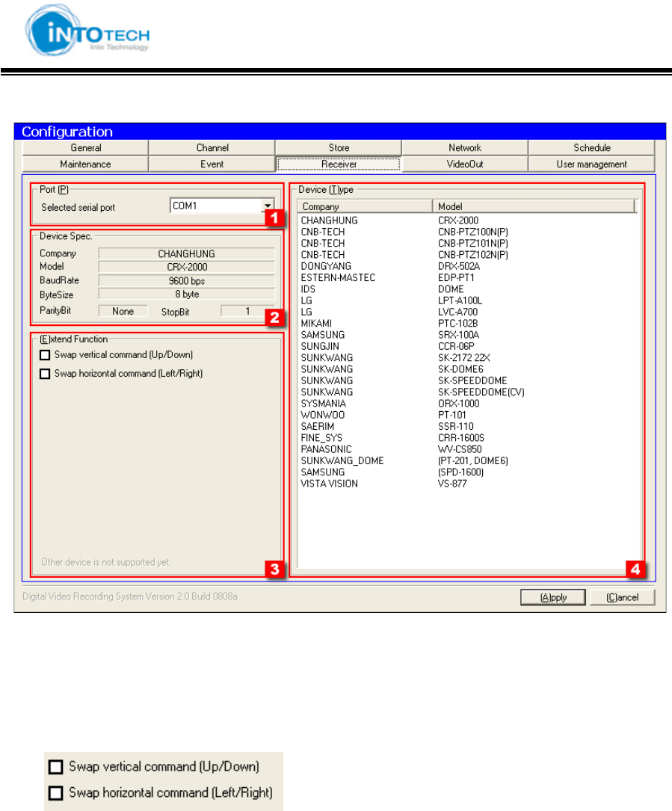This screenshot has height=811, width=672.
Task: Open the Store tab
Action: (x=339, y=147)
